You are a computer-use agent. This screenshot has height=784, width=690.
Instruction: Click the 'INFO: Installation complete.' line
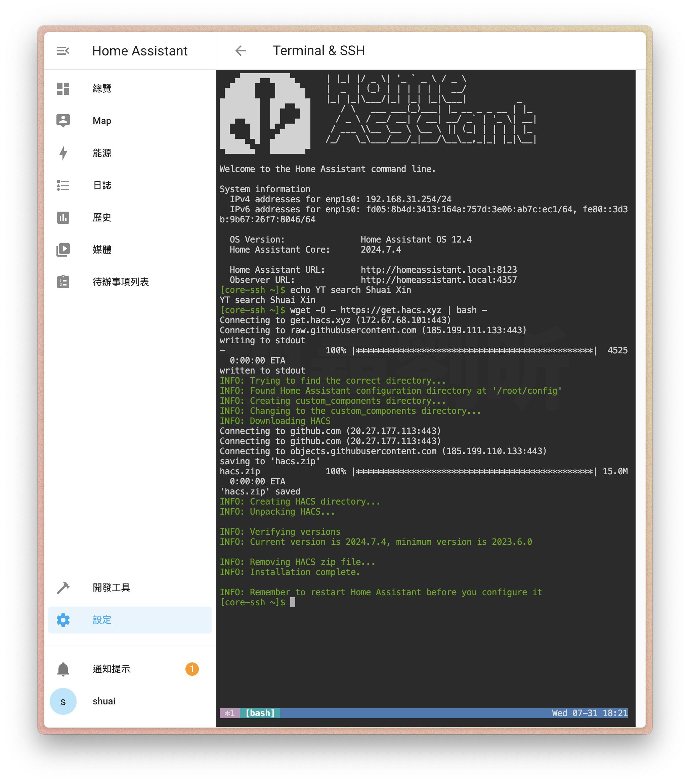pyautogui.click(x=290, y=572)
